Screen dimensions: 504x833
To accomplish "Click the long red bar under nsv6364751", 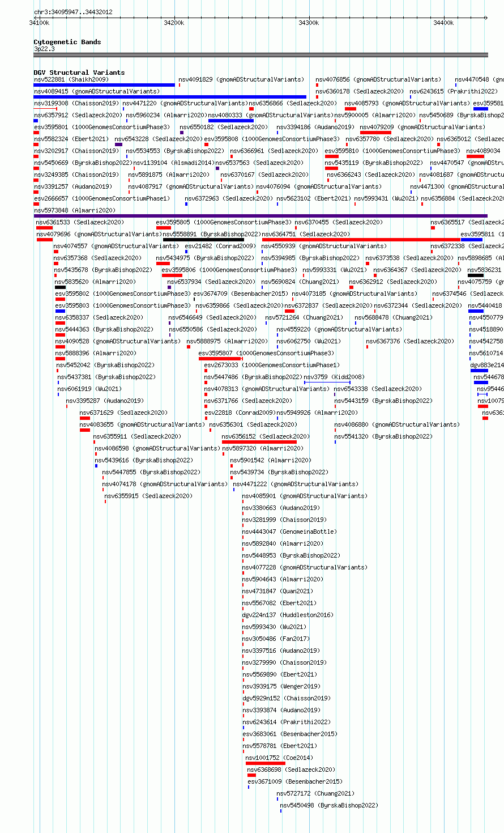I will pyautogui.click(x=361, y=240).
